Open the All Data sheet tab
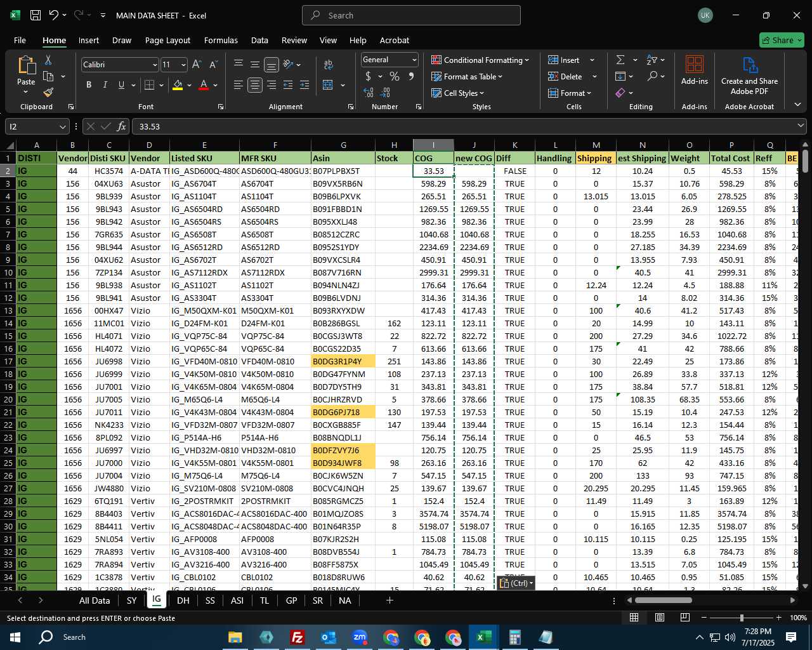Viewport: 812px width, 650px height. click(95, 600)
